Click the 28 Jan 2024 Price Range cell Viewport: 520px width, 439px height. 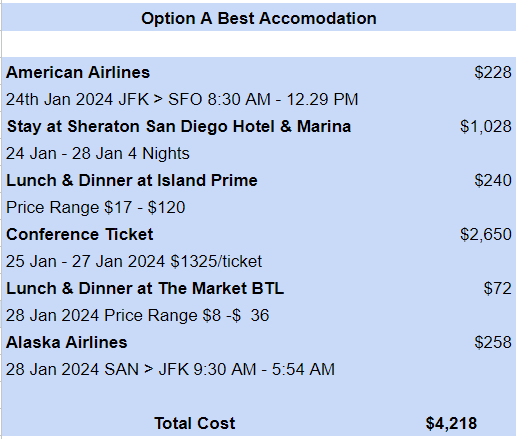click(x=137, y=315)
